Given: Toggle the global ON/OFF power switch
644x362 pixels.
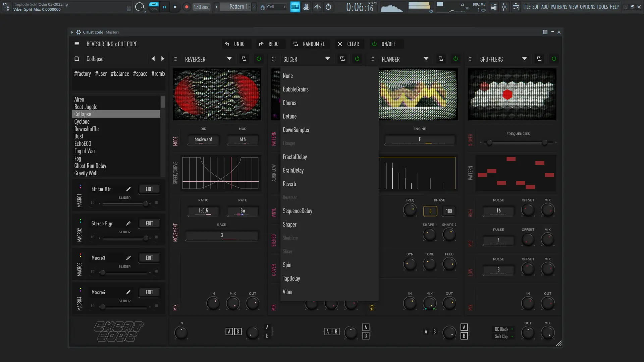Looking at the screenshot, I should point(374,44).
